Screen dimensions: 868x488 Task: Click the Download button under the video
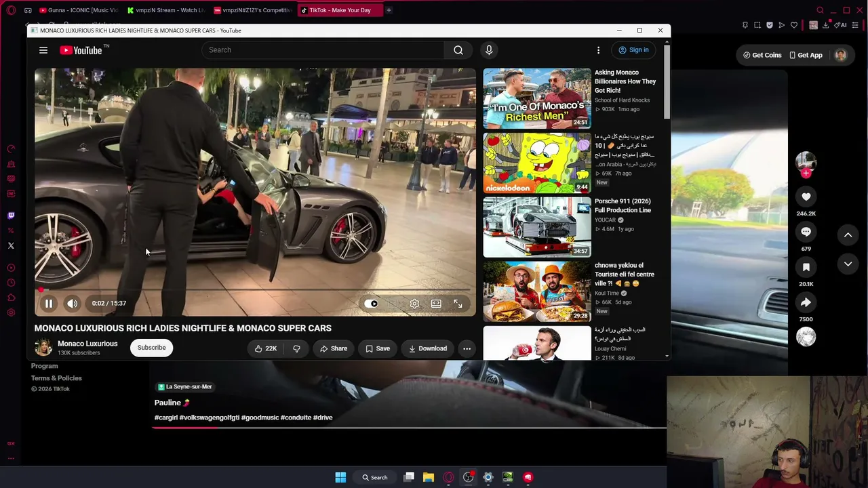click(x=428, y=348)
